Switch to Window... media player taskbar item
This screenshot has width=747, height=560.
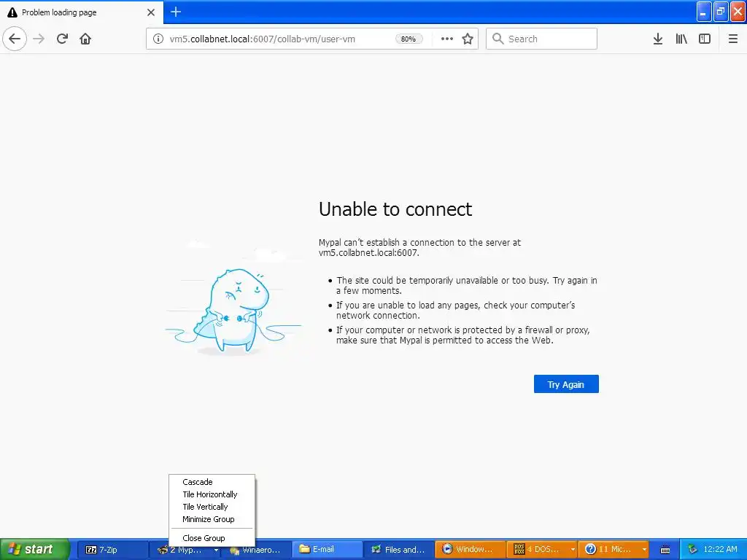click(x=471, y=550)
